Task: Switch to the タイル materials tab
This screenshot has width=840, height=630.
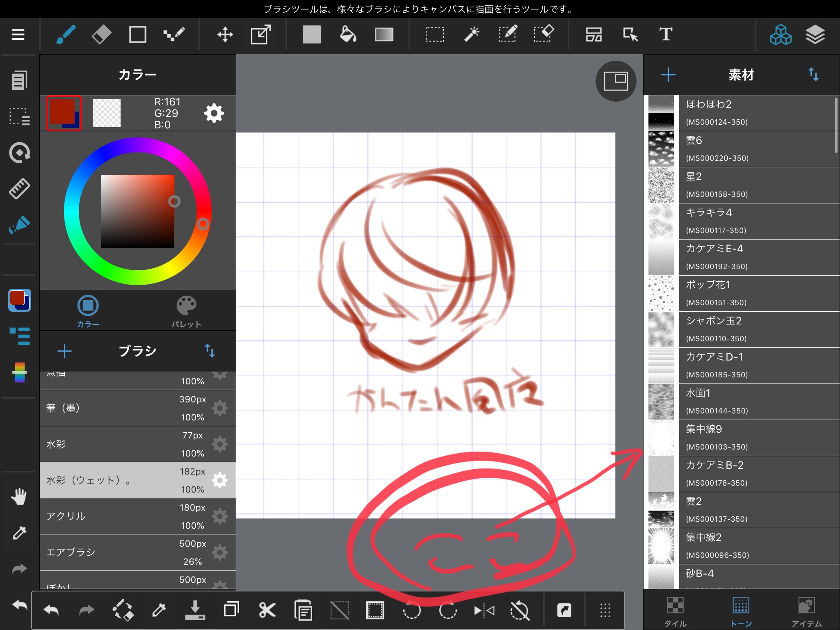Action: (675, 611)
